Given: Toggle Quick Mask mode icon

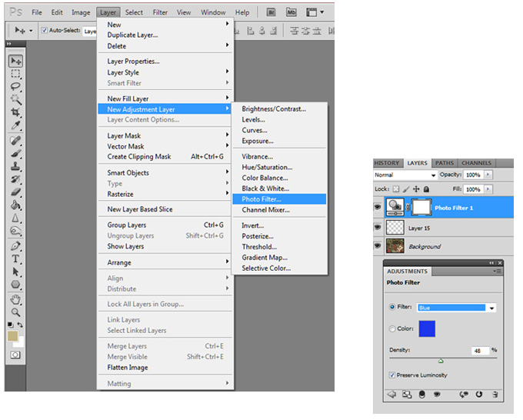Looking at the screenshot, I should 15,355.
